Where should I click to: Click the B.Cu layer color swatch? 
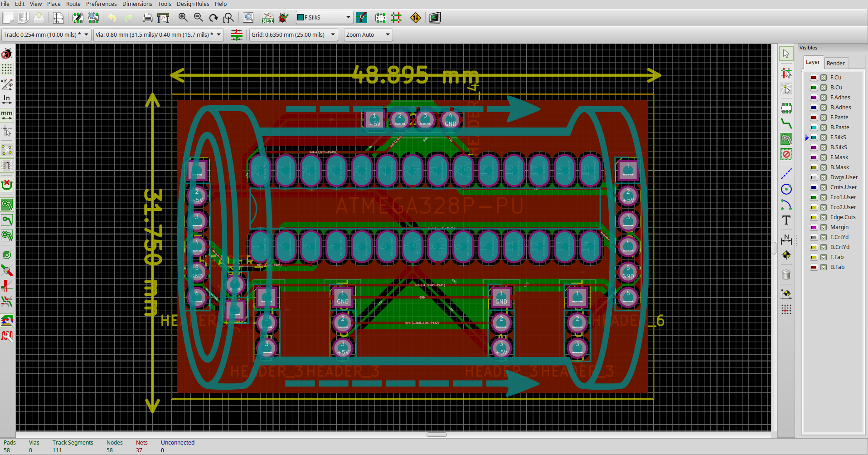click(x=814, y=88)
